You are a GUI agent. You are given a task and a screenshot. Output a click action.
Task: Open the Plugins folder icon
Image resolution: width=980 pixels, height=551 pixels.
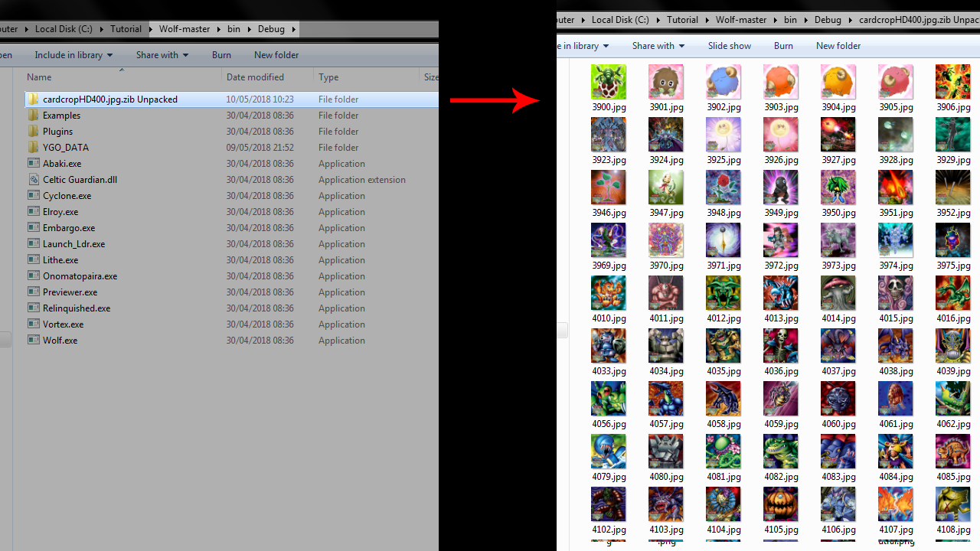coord(33,132)
